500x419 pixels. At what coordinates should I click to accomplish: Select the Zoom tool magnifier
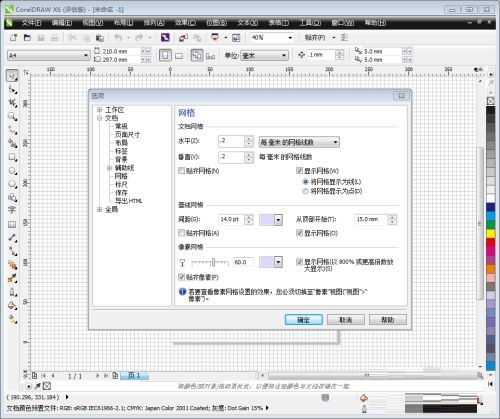click(x=12, y=117)
